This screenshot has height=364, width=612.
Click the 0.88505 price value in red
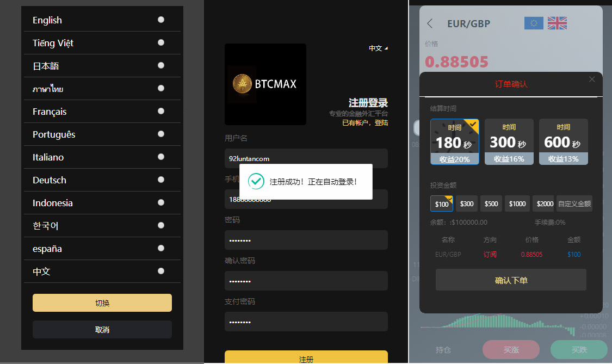[456, 61]
